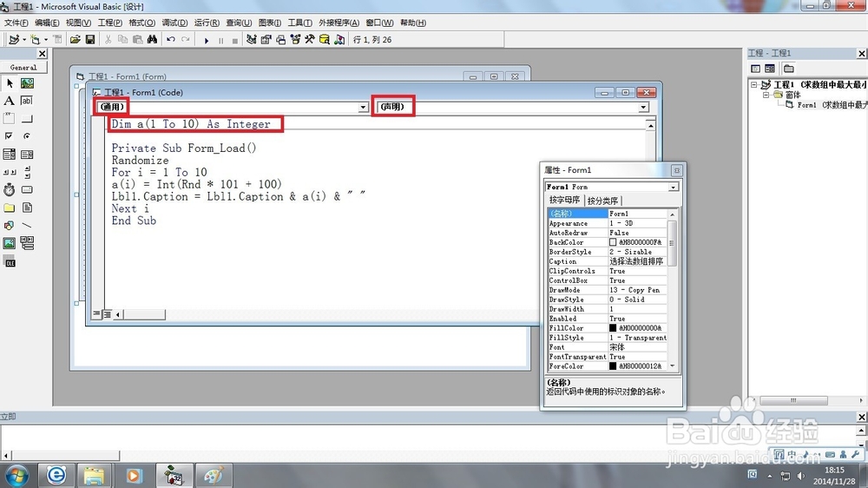Select the Shape control tool
Viewport: 868px width, 488px height.
(10, 226)
